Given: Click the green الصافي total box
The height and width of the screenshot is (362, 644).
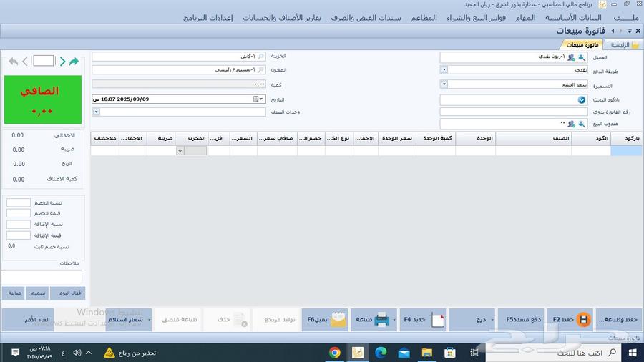Looking at the screenshot, I should (x=43, y=99).
